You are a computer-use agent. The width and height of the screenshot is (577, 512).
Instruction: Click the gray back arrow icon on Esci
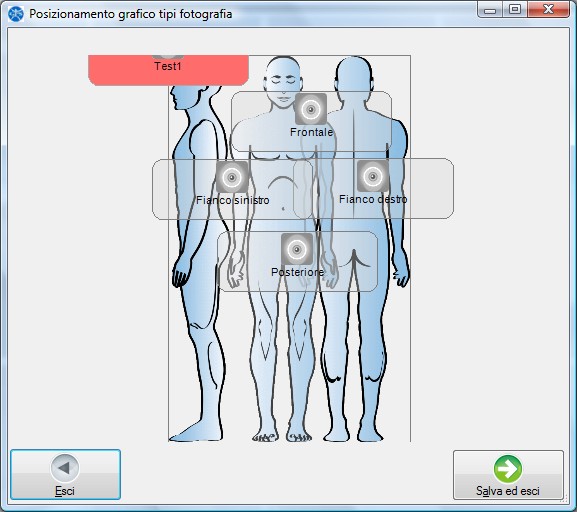pyautogui.click(x=65, y=468)
